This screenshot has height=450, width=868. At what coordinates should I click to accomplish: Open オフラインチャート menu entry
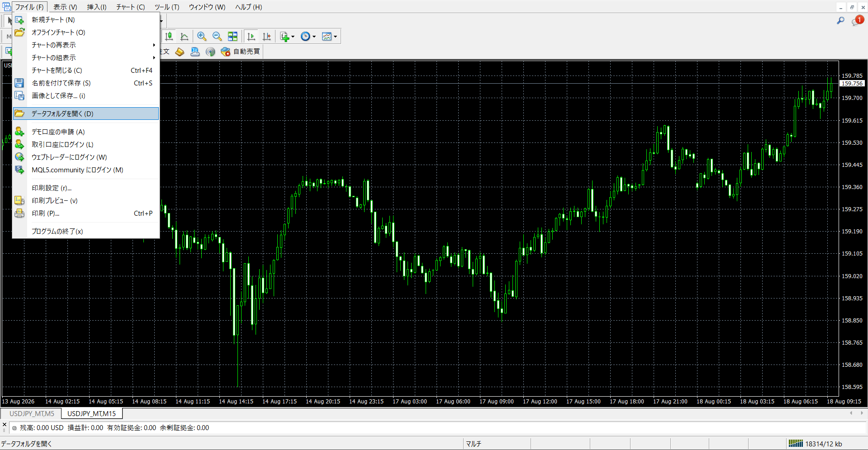click(86, 33)
